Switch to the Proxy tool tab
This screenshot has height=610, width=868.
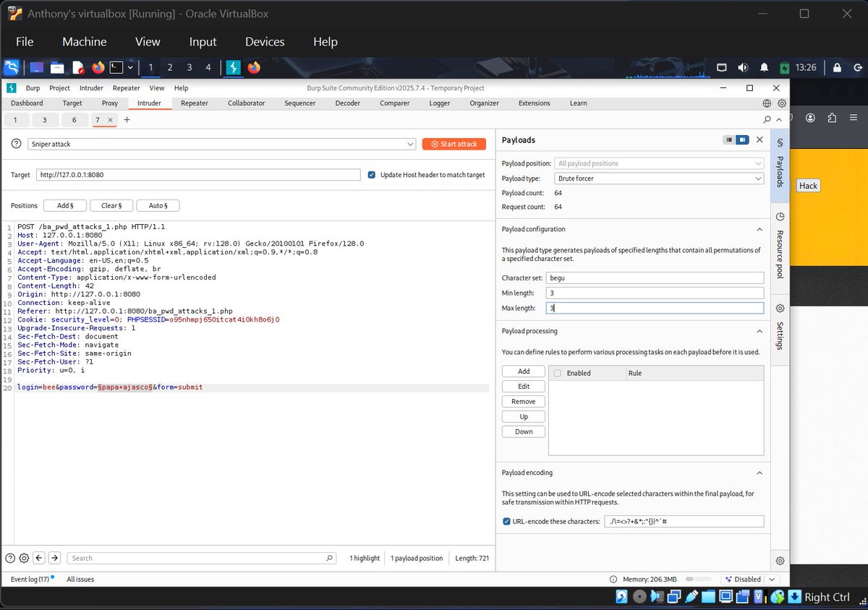tap(110, 103)
